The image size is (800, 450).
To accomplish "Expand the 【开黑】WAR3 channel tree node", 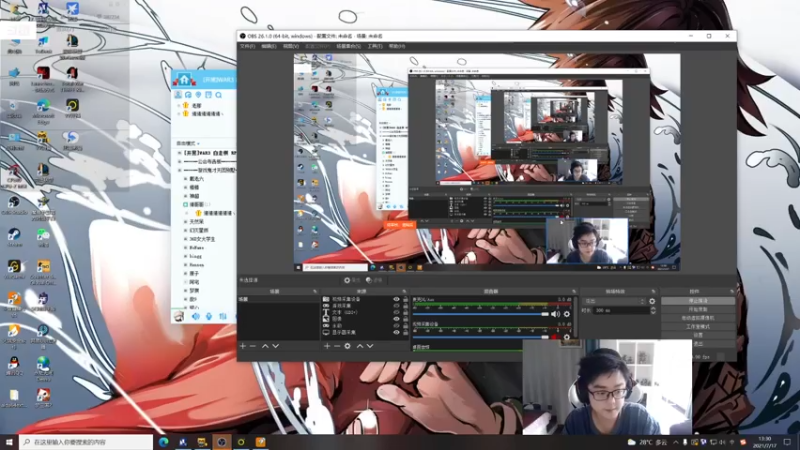I will (x=180, y=153).
